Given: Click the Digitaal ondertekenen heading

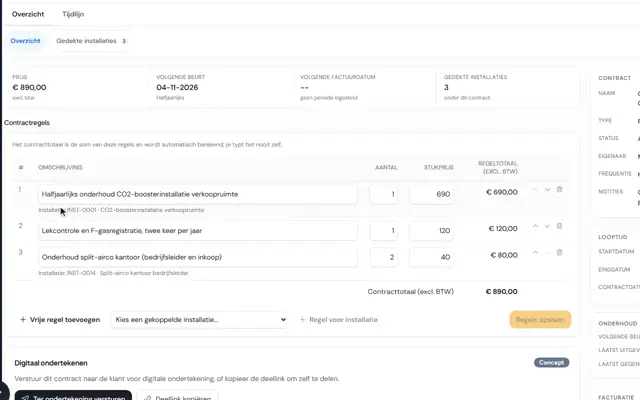Looking at the screenshot, I should click(51, 363).
